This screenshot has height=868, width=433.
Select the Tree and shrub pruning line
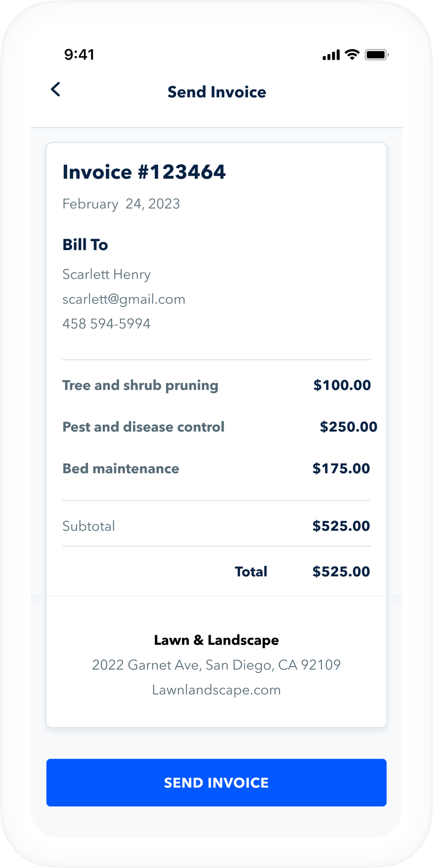(140, 385)
